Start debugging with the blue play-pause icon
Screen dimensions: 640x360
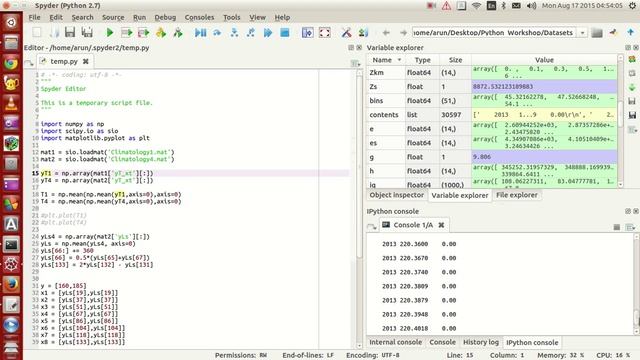(x=200, y=32)
